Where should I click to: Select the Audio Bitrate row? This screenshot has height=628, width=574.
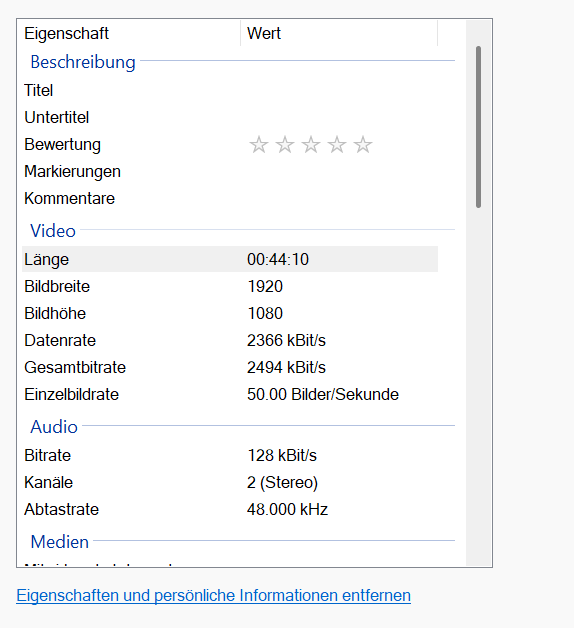230,455
